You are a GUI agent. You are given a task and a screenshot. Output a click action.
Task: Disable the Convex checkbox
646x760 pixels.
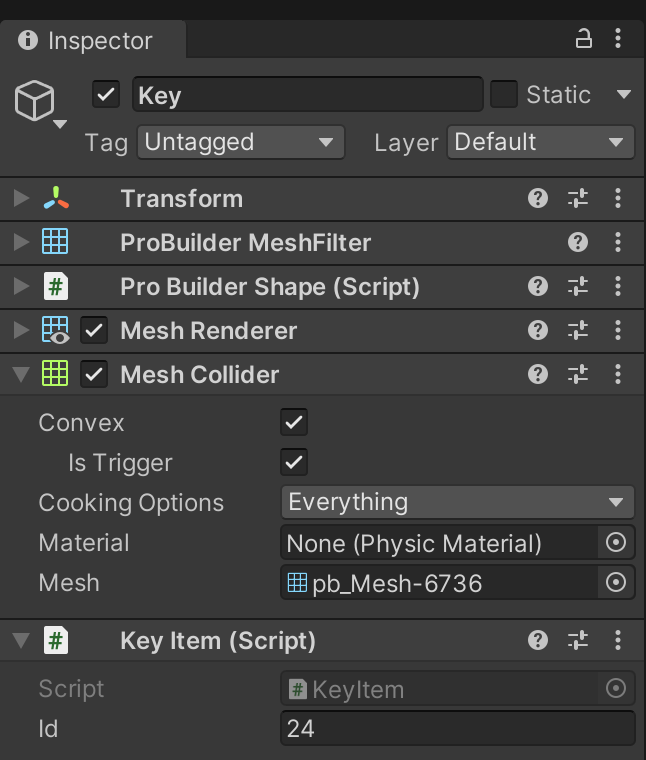pyautogui.click(x=294, y=422)
